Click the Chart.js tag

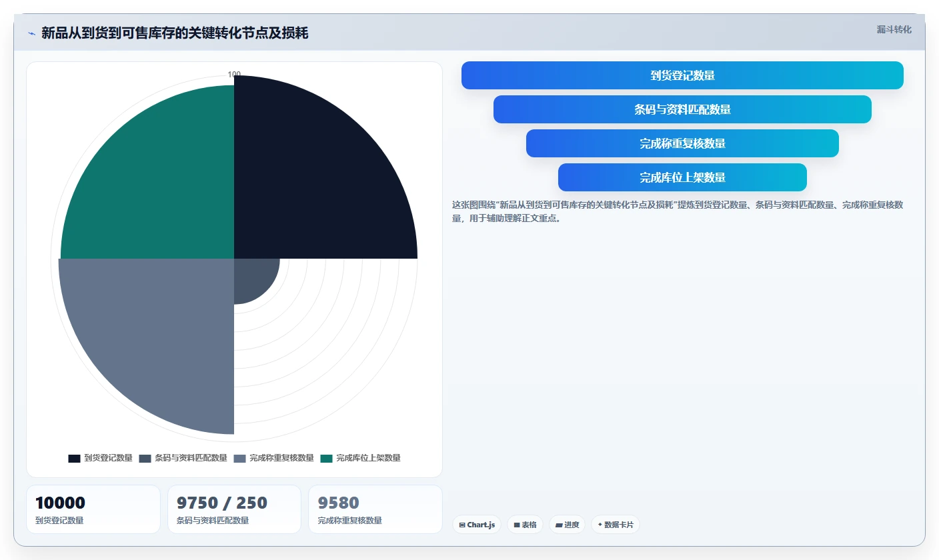coord(477,525)
